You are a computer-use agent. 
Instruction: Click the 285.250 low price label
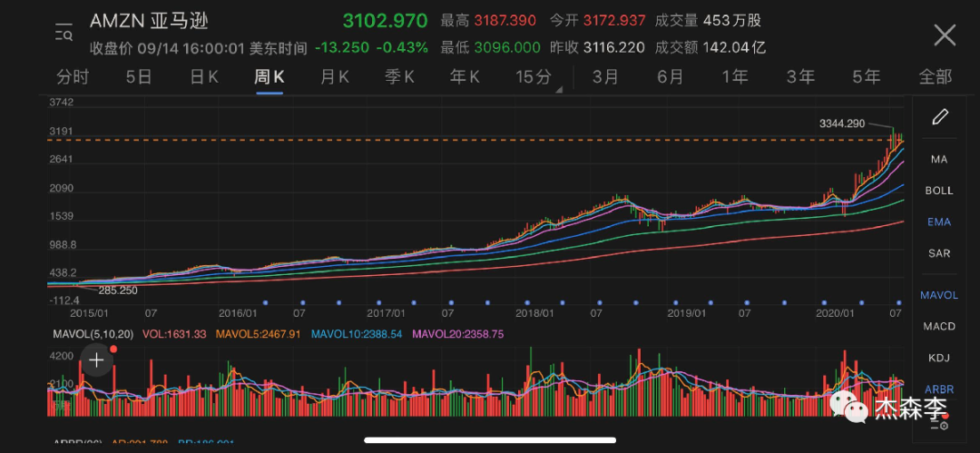(117, 291)
